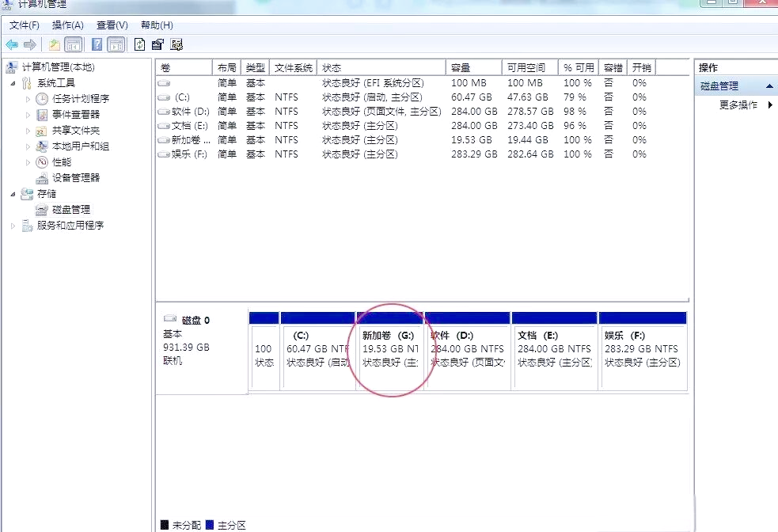Select 服务和应用程序 tree item
The height and width of the screenshot is (532, 778).
pos(70,226)
